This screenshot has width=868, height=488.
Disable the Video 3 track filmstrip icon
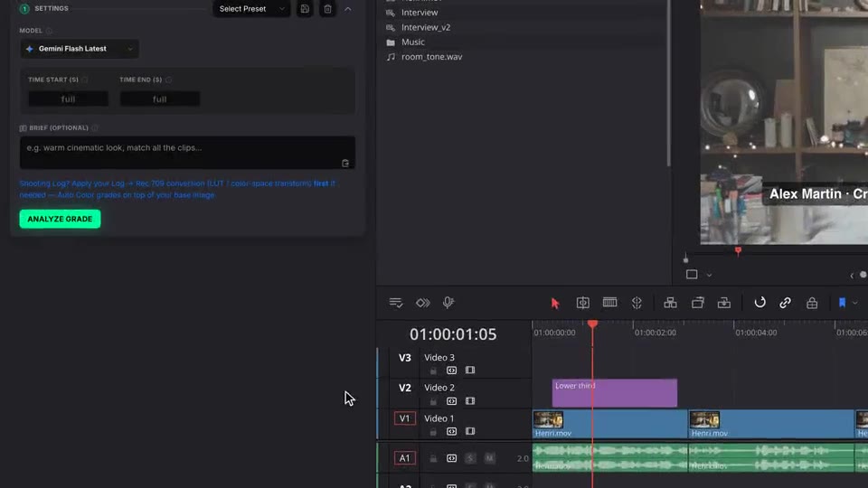point(470,371)
